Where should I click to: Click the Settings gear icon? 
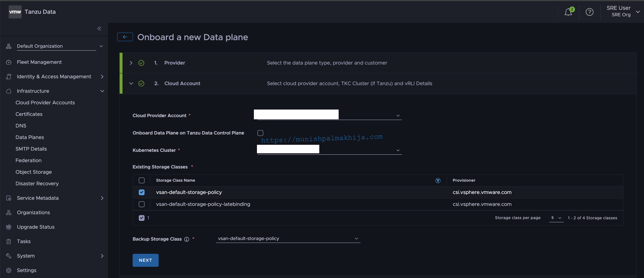click(x=9, y=271)
